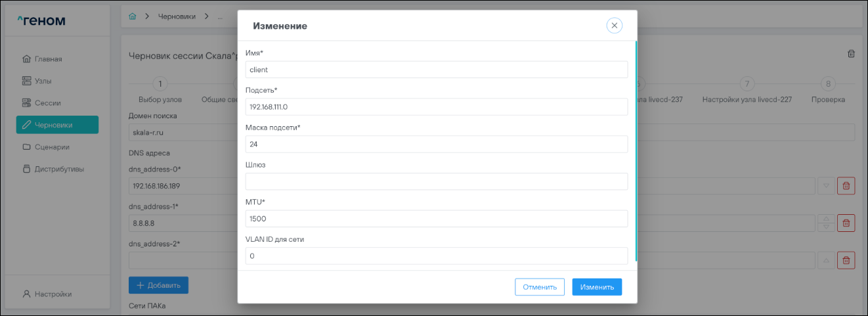This screenshot has width=868, height=316.
Task: Delete dns_address-0 with its red trash icon
Action: pyautogui.click(x=846, y=186)
